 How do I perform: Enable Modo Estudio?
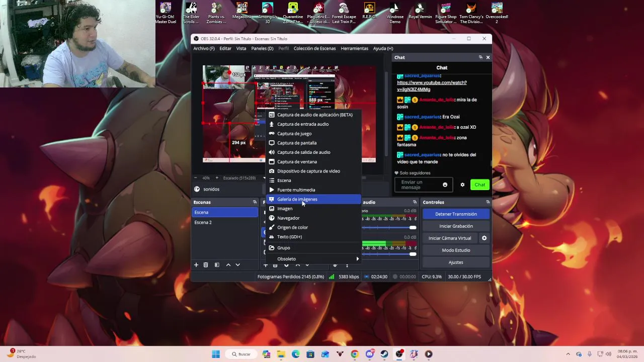tap(456, 250)
